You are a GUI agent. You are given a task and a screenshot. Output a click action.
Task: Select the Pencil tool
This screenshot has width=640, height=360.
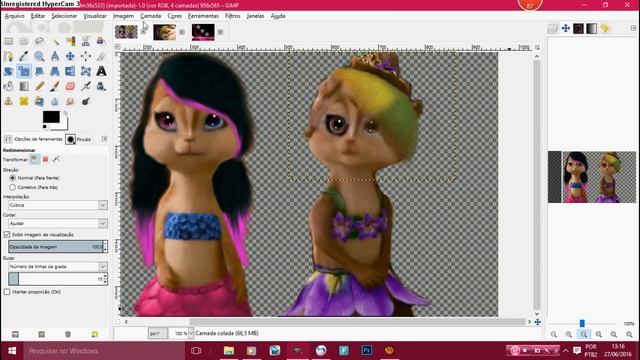pos(40,86)
